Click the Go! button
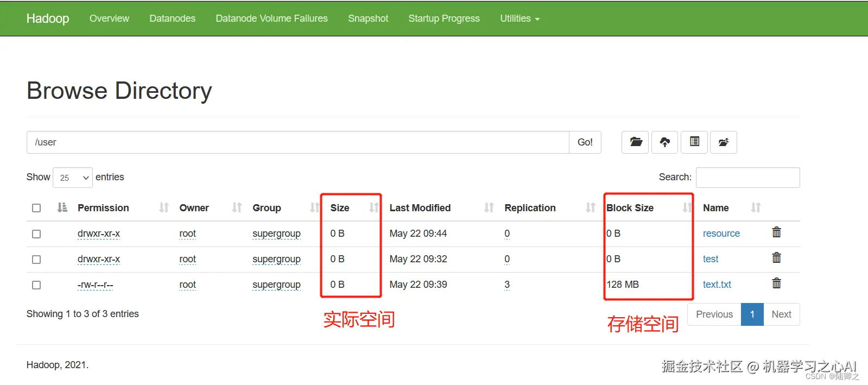Screen dimensions: 868x385 click(585, 142)
